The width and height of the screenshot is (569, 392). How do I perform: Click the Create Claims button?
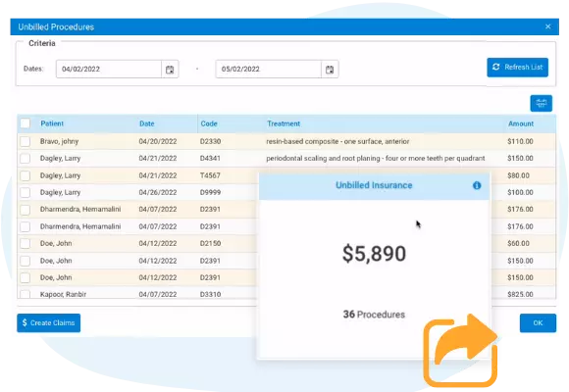[49, 322]
